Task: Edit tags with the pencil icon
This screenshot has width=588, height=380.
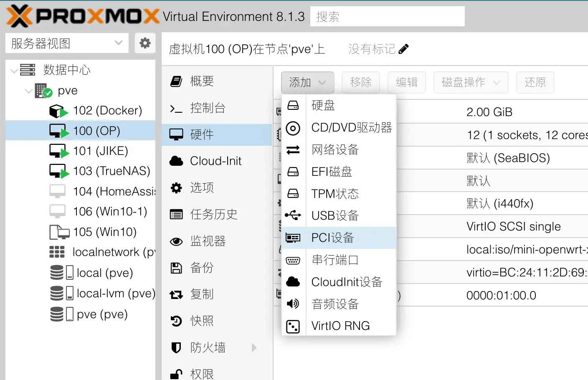Action: tap(403, 49)
